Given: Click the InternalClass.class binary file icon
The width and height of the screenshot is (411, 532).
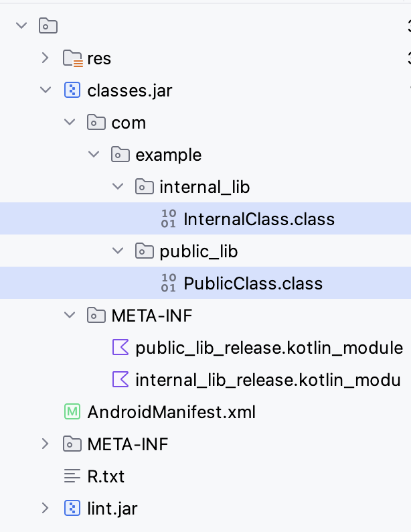Looking at the screenshot, I should pos(169,219).
